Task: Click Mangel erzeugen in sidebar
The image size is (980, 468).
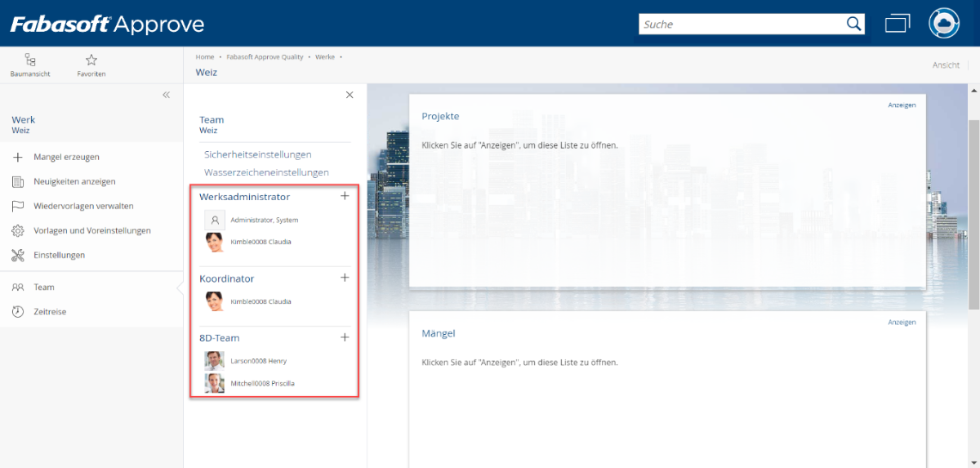Action: pyautogui.click(x=66, y=157)
